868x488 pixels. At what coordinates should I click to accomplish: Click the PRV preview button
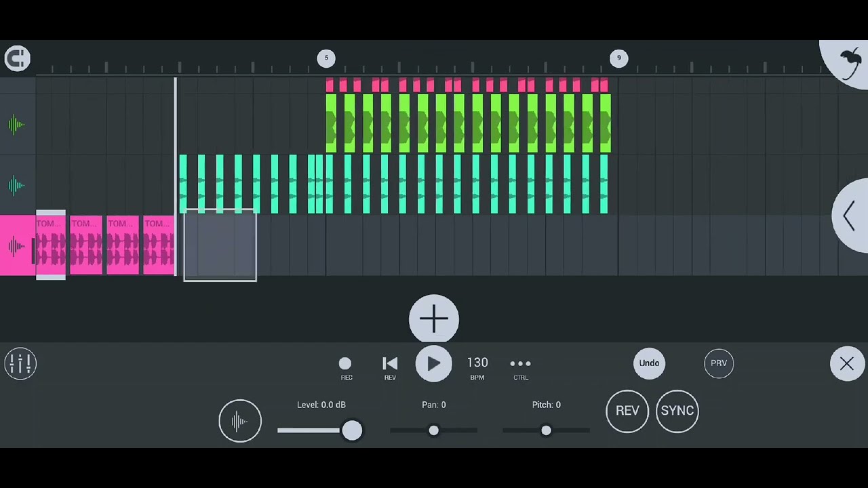[x=719, y=363]
